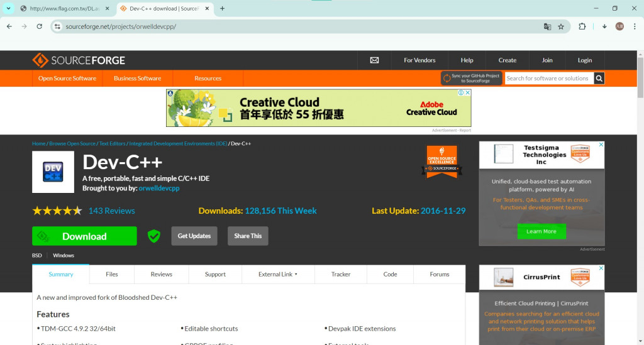Click the page vertical scrollbar

640,78
